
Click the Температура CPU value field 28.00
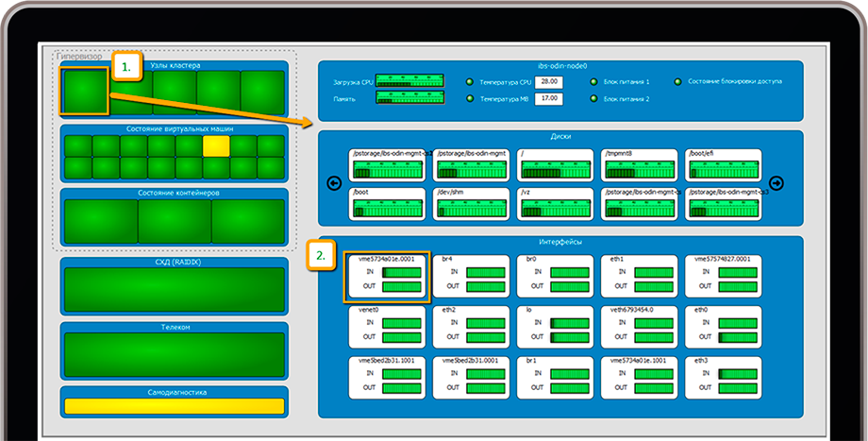[x=548, y=82]
